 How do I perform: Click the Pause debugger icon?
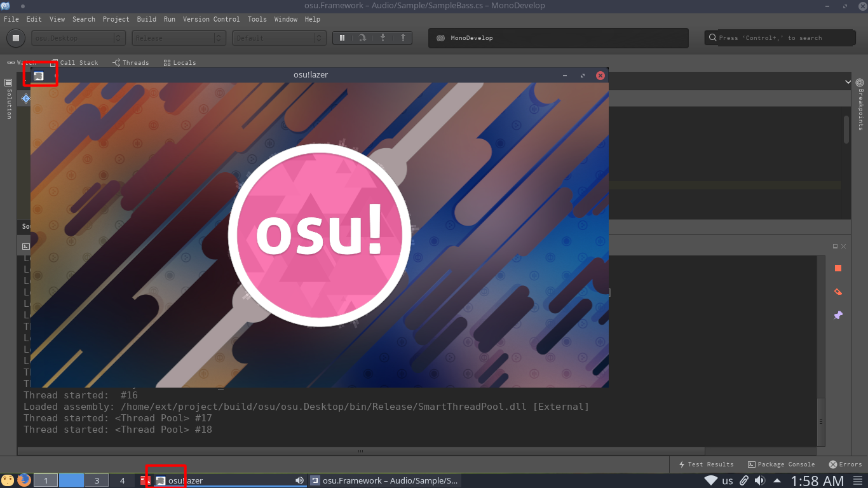(341, 37)
